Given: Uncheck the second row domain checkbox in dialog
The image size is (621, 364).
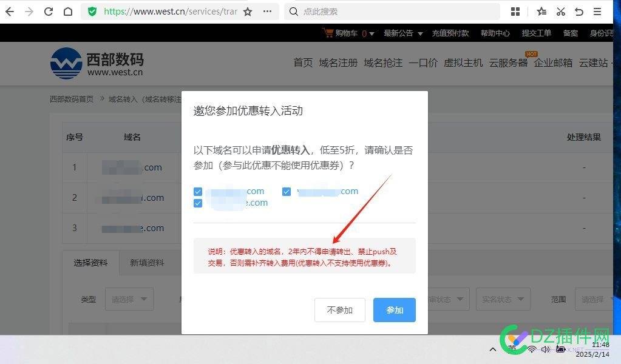Looking at the screenshot, I should click(198, 203).
